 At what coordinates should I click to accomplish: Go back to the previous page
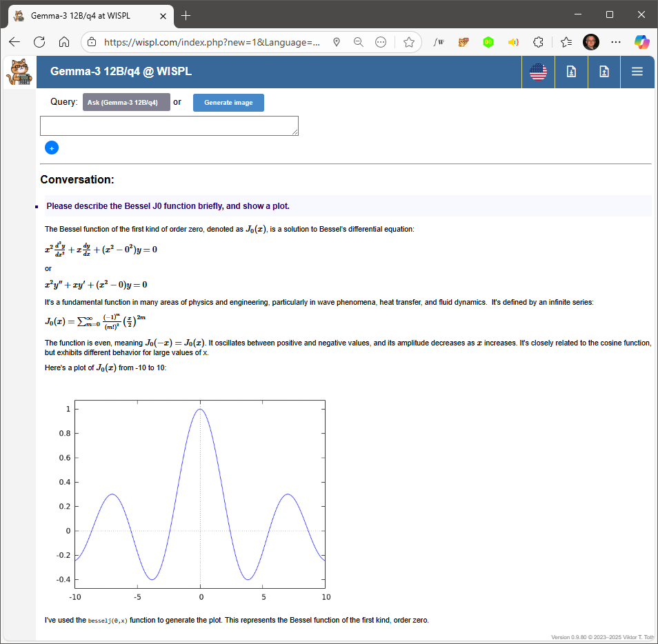(14, 42)
